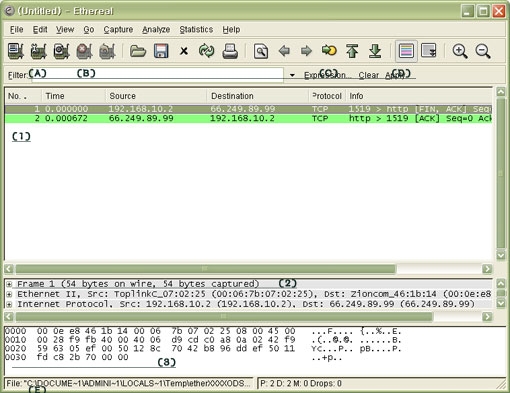
Task: Click hex dump row 0020
Action: (x=203, y=349)
